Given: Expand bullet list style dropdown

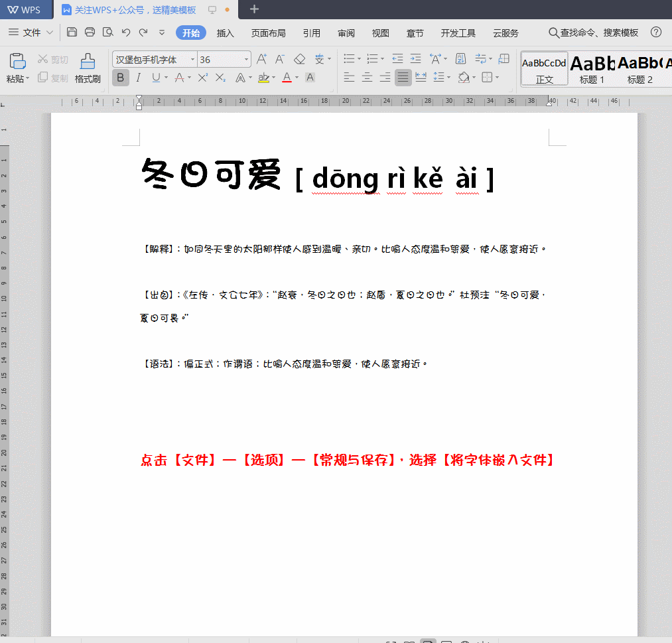Looking at the screenshot, I should pyautogui.click(x=359, y=59).
